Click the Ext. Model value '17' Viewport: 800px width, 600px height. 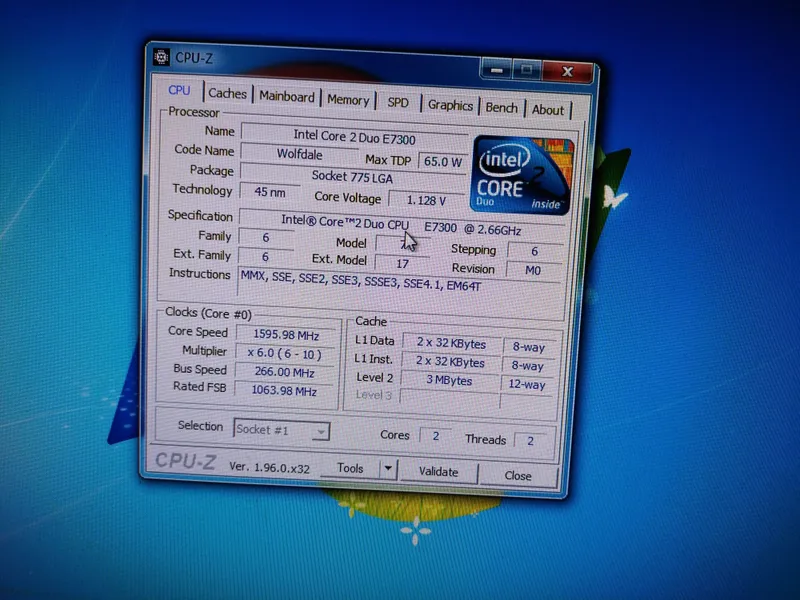(x=403, y=264)
